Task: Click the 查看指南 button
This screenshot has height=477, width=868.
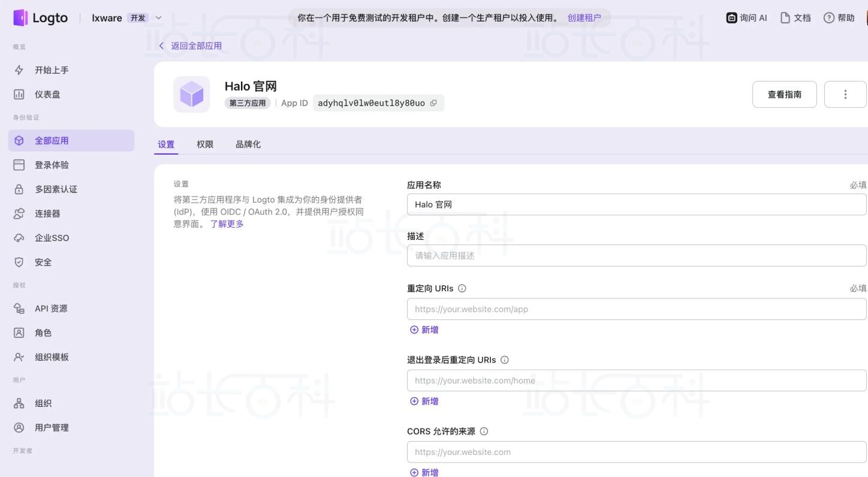Action: point(784,95)
